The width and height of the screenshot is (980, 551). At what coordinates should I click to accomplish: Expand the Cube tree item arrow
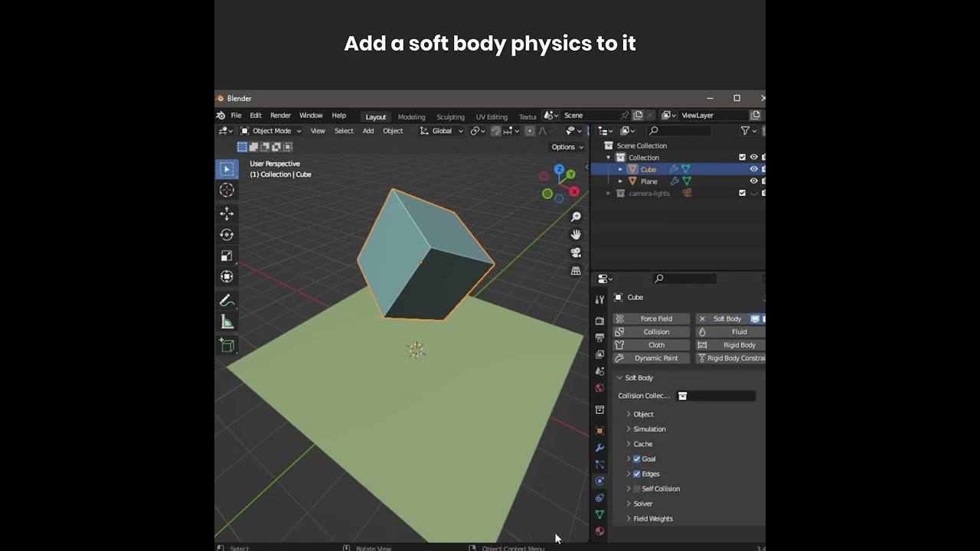coord(620,169)
